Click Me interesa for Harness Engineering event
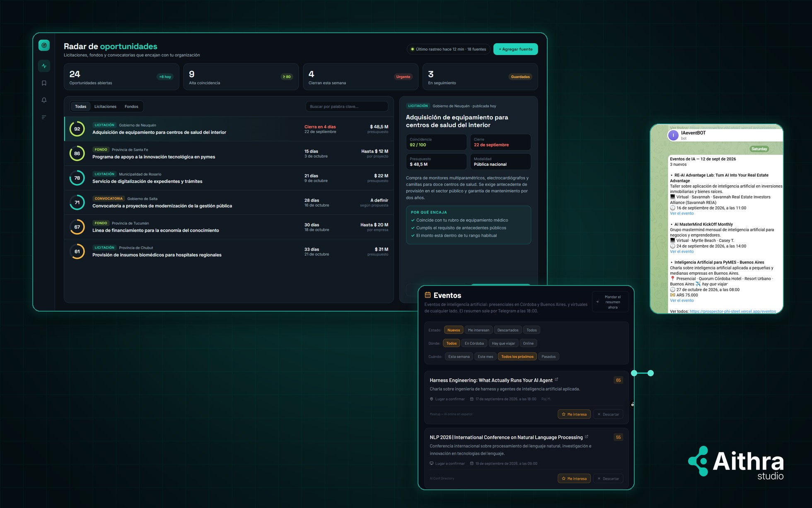Image resolution: width=812 pixels, height=508 pixels. (x=574, y=414)
